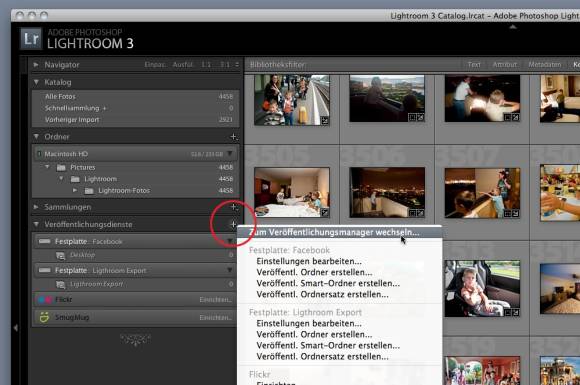Collapse the Lightroom folder tree

pyautogui.click(x=61, y=179)
